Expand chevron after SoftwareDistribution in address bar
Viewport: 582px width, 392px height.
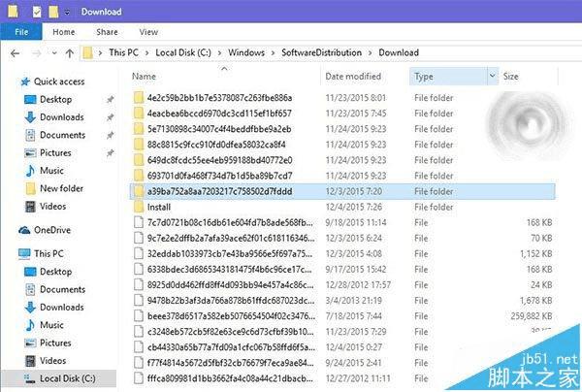371,53
